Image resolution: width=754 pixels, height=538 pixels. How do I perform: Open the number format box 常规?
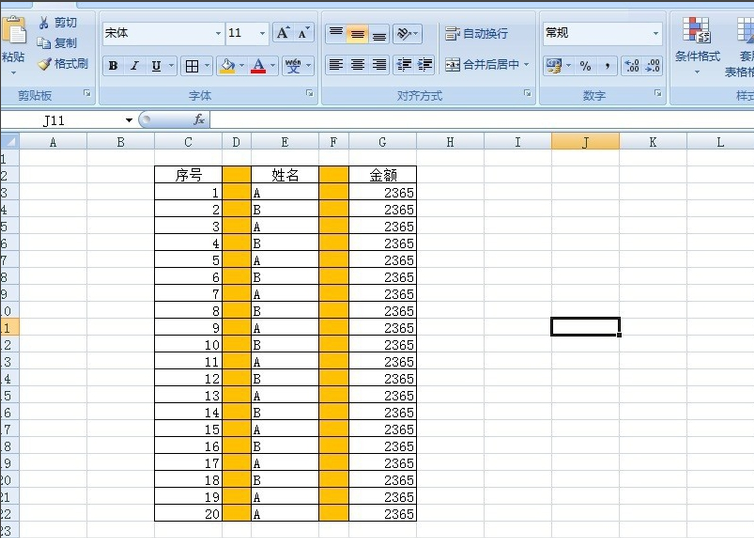point(603,33)
